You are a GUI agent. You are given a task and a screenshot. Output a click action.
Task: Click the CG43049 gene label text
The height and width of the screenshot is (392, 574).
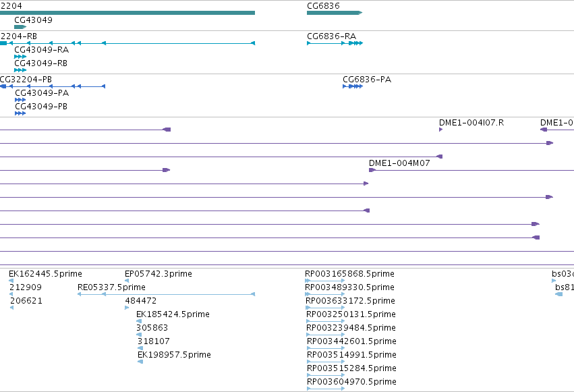pos(33,20)
